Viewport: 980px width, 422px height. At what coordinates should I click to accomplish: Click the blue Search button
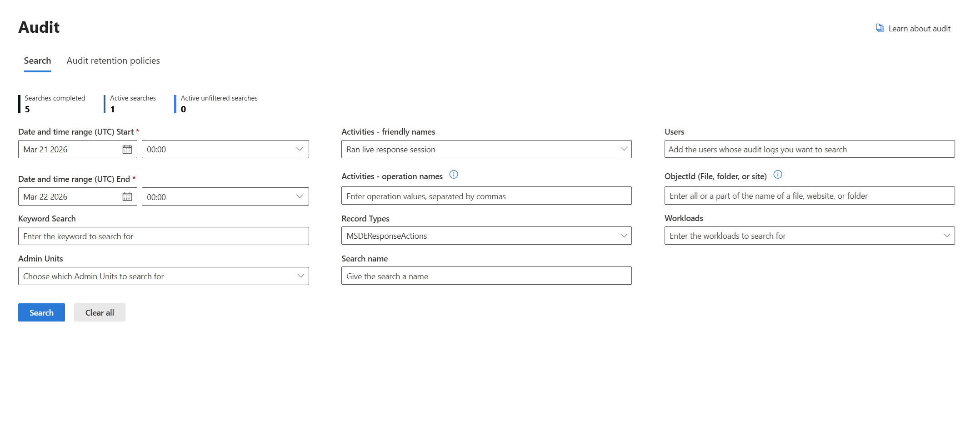(x=41, y=312)
